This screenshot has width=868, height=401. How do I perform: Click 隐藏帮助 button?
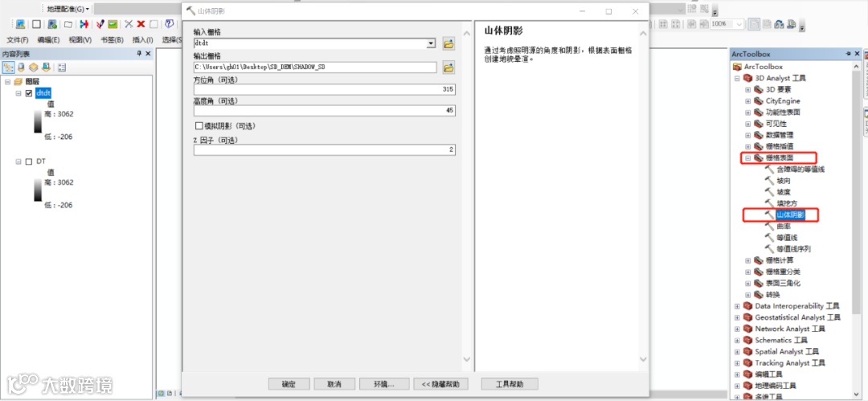[x=440, y=384]
